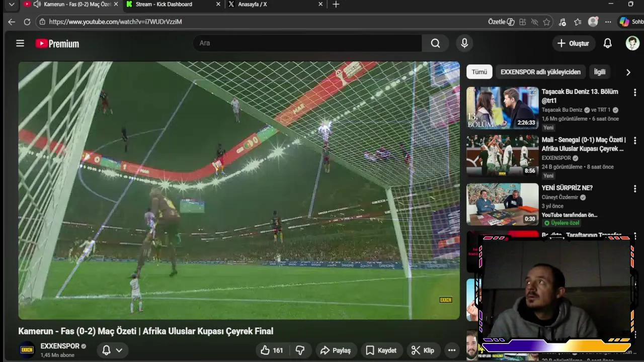Click the Özetle summarize button

501,22
